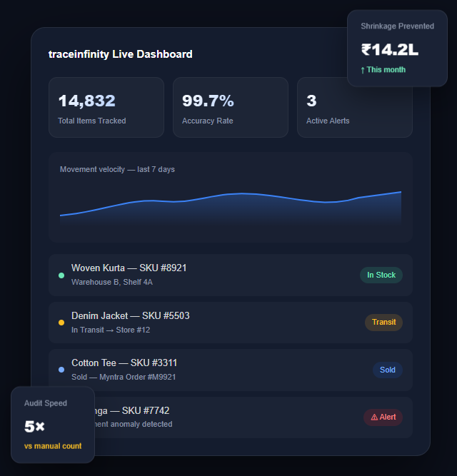Click In Transit → Store #12

[111, 330]
